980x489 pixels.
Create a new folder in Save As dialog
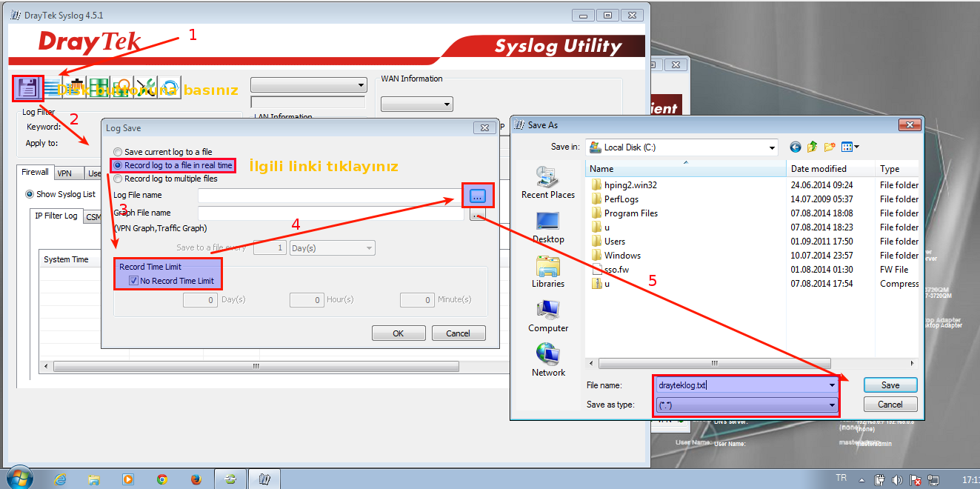point(830,147)
